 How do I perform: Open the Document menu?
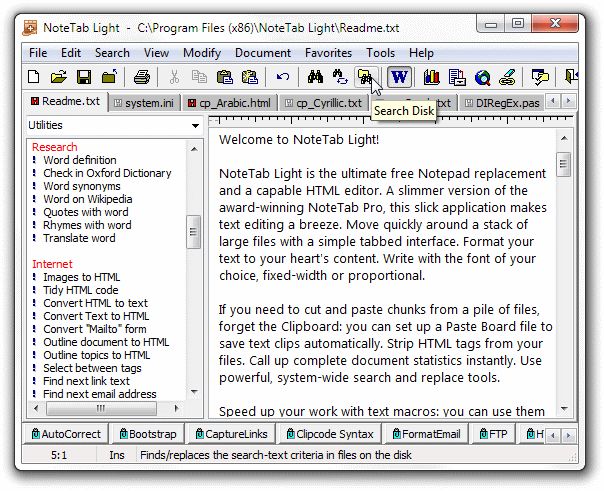263,53
